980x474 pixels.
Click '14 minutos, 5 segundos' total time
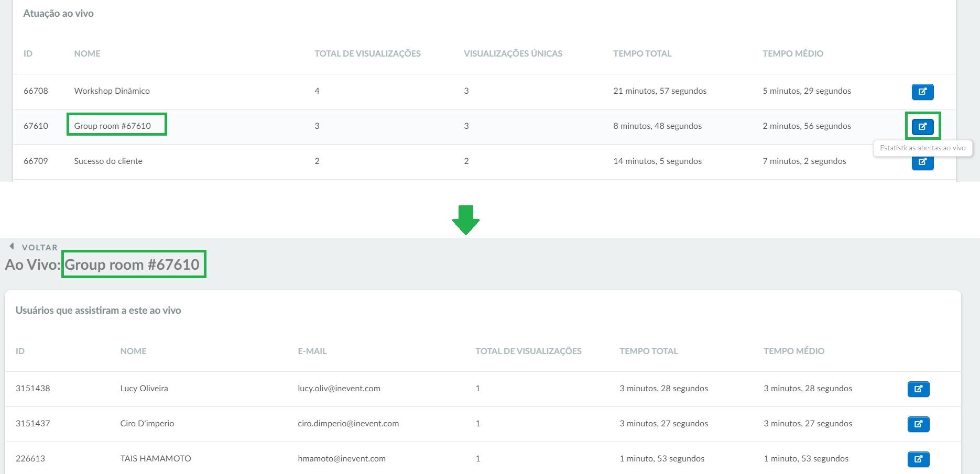click(657, 161)
